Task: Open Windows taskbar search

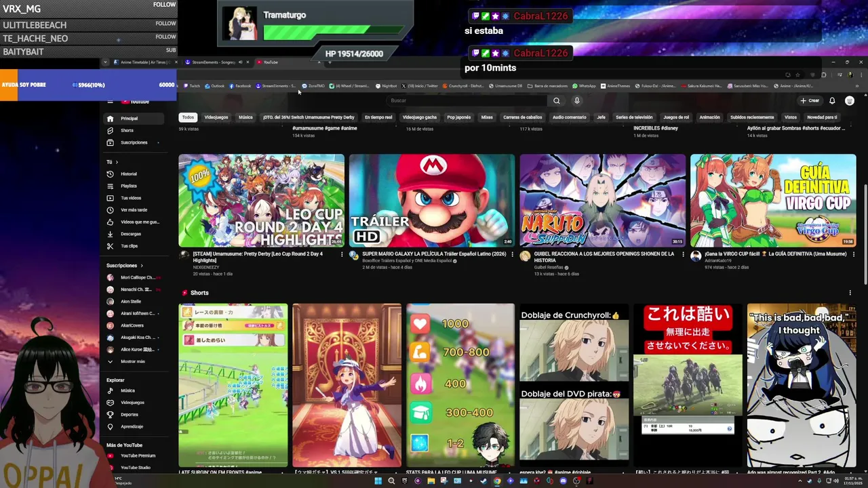Action: pyautogui.click(x=391, y=481)
